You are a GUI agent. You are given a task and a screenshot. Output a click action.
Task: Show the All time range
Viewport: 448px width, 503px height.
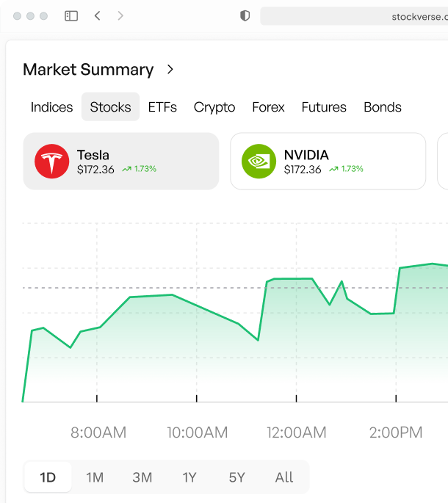(x=284, y=477)
